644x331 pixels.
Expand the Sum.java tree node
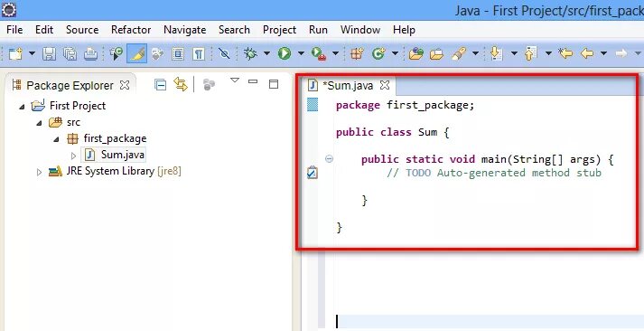(x=73, y=156)
